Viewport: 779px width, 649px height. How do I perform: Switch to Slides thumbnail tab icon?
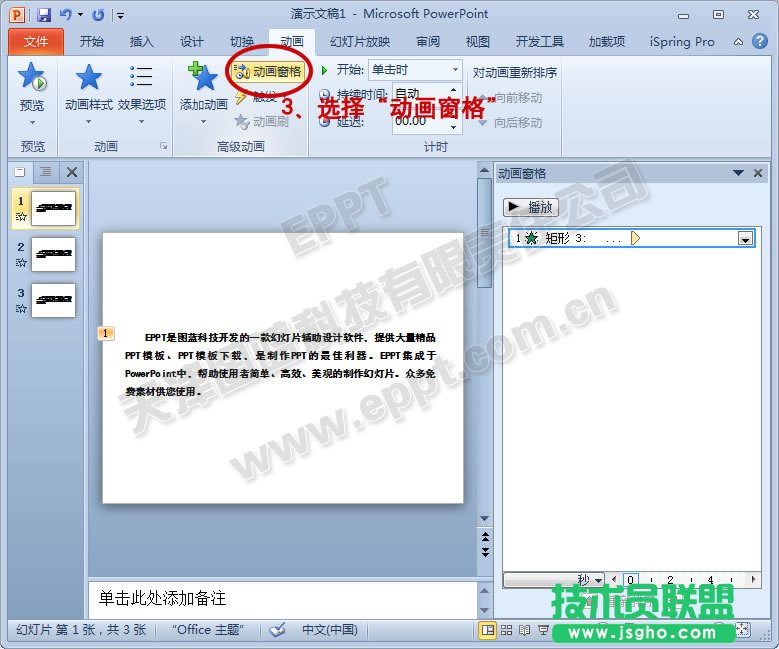click(x=20, y=172)
